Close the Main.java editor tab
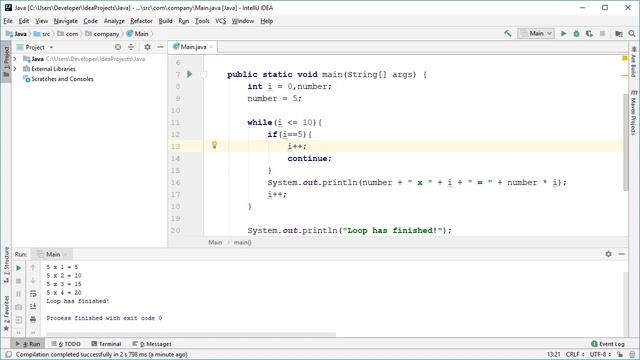640x360 pixels. [211, 47]
